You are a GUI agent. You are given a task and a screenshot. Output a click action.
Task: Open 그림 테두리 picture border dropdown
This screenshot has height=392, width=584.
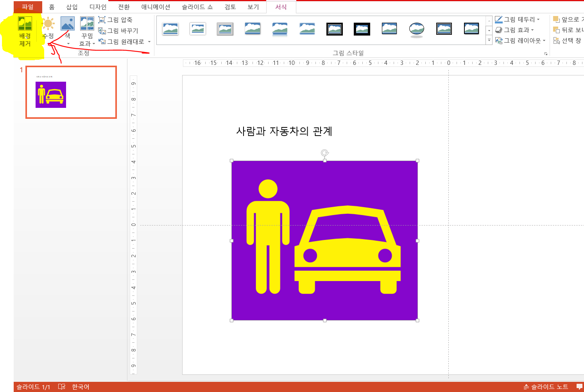coord(517,20)
